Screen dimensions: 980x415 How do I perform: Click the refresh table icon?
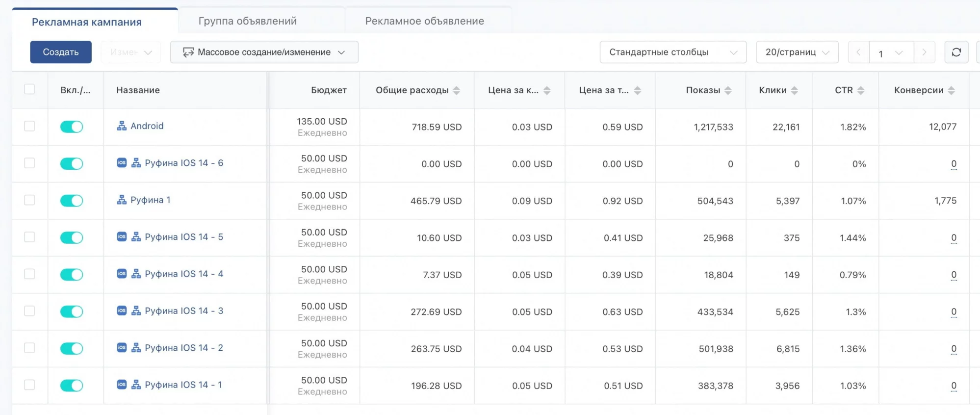956,52
